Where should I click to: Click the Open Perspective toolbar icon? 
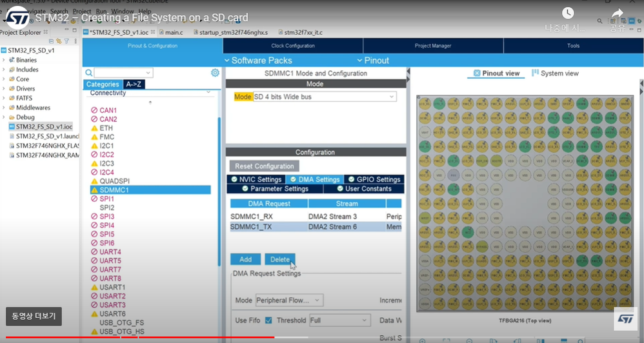[613, 21]
